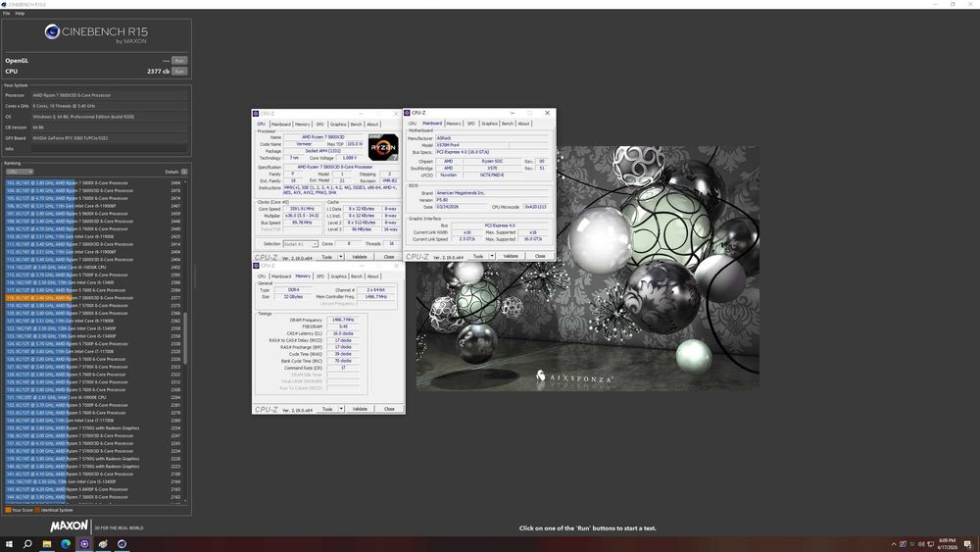Open Graphics tab in CPU-Z Mainboard window
Image resolution: width=980 pixels, height=552 pixels.
489,124
